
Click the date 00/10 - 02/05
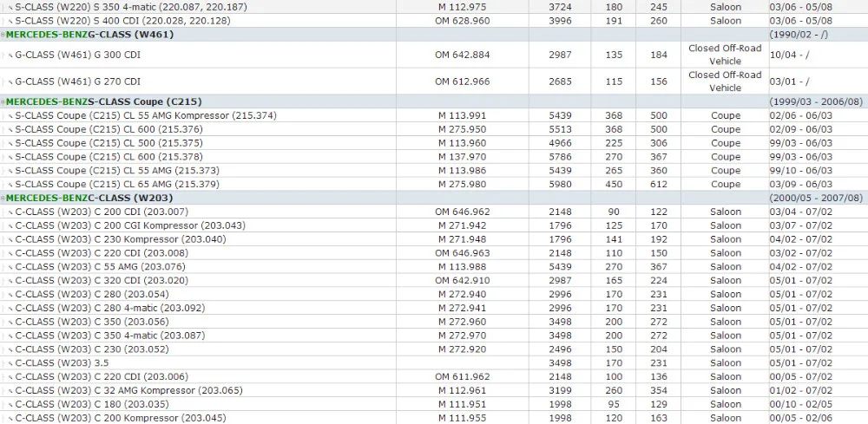coord(801,404)
